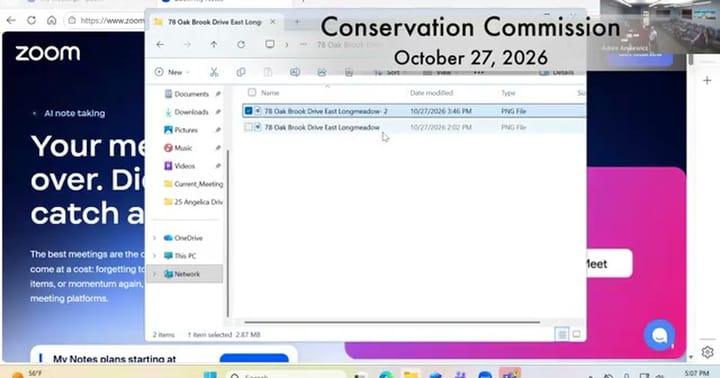This screenshot has width=720, height=378.
Task: Sort by the Type column header
Action: pyautogui.click(x=508, y=93)
